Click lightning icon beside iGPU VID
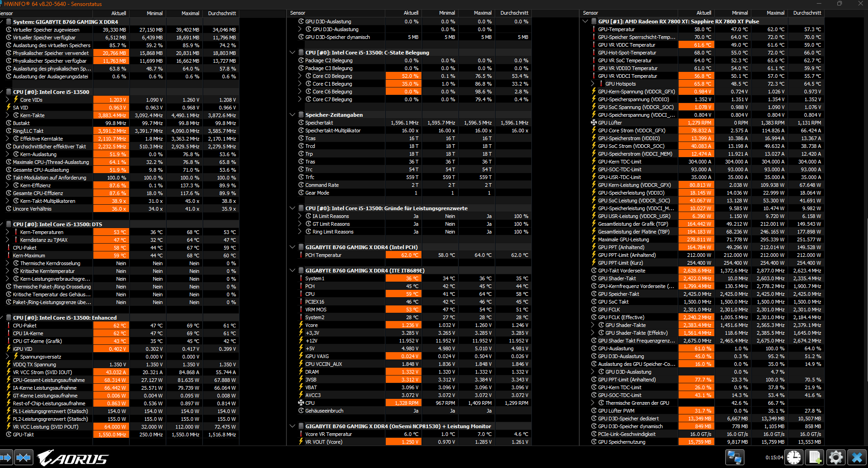 coord(8,349)
